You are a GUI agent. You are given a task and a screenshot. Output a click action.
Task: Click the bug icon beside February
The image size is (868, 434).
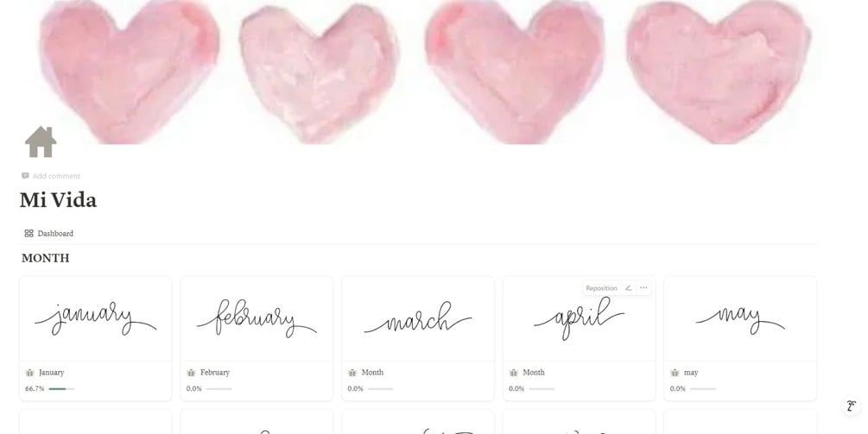pyautogui.click(x=191, y=373)
